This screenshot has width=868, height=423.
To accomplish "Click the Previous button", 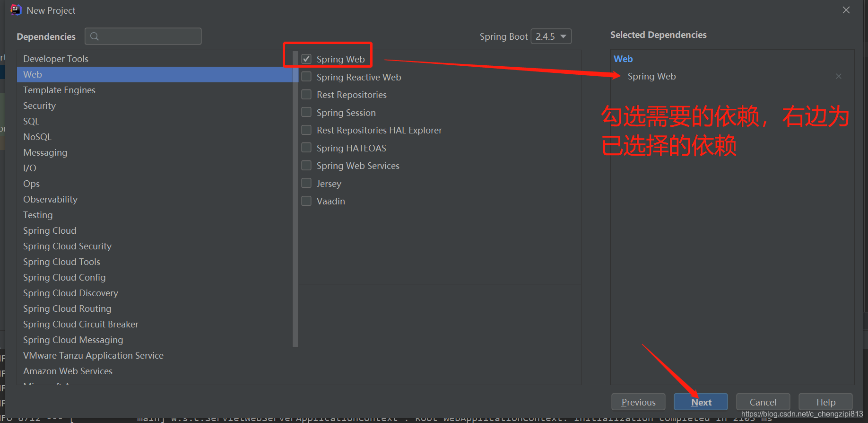I will (638, 402).
